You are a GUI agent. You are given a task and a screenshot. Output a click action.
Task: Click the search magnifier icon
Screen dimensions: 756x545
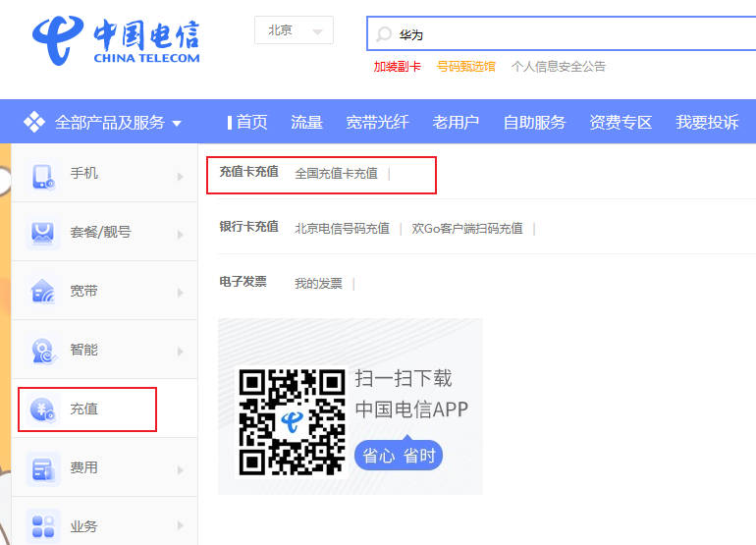click(384, 34)
